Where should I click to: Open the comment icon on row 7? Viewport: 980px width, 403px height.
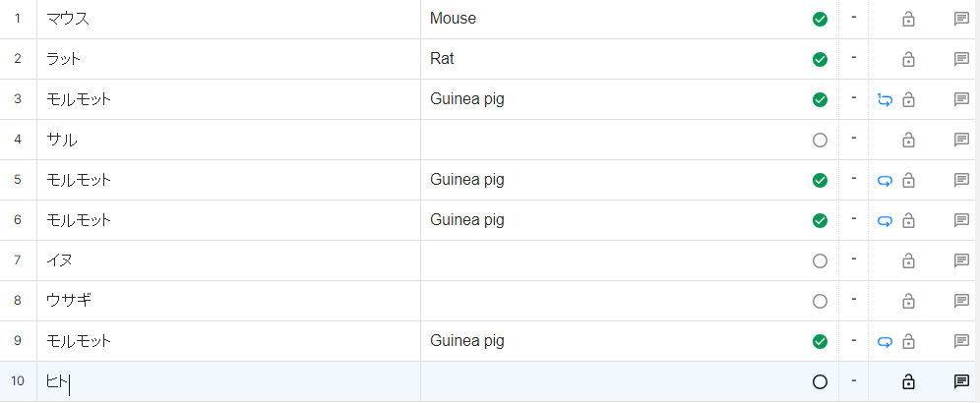(961, 260)
